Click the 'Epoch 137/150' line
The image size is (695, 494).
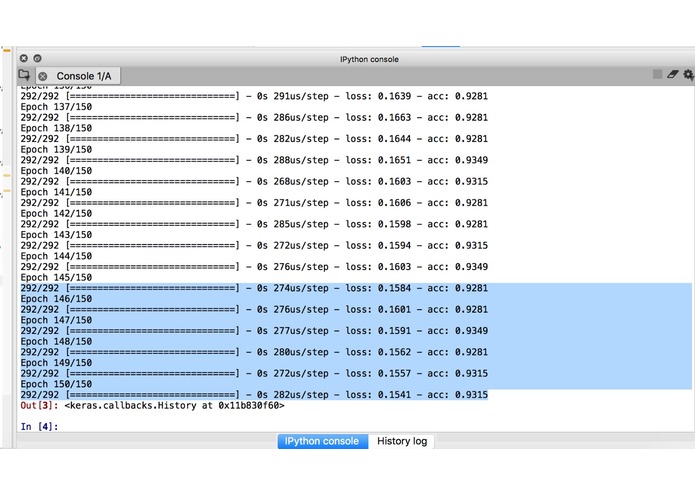point(56,107)
